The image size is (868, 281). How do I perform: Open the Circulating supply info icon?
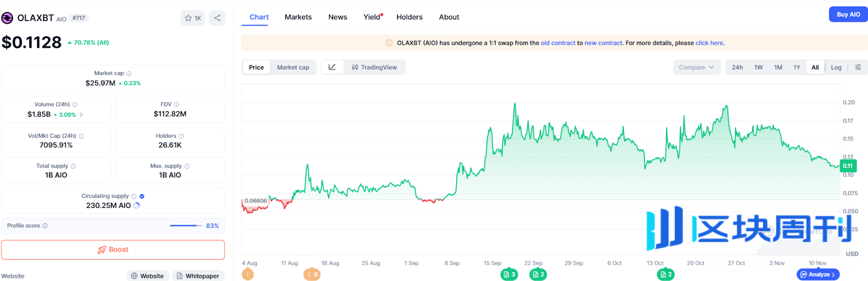point(133,196)
